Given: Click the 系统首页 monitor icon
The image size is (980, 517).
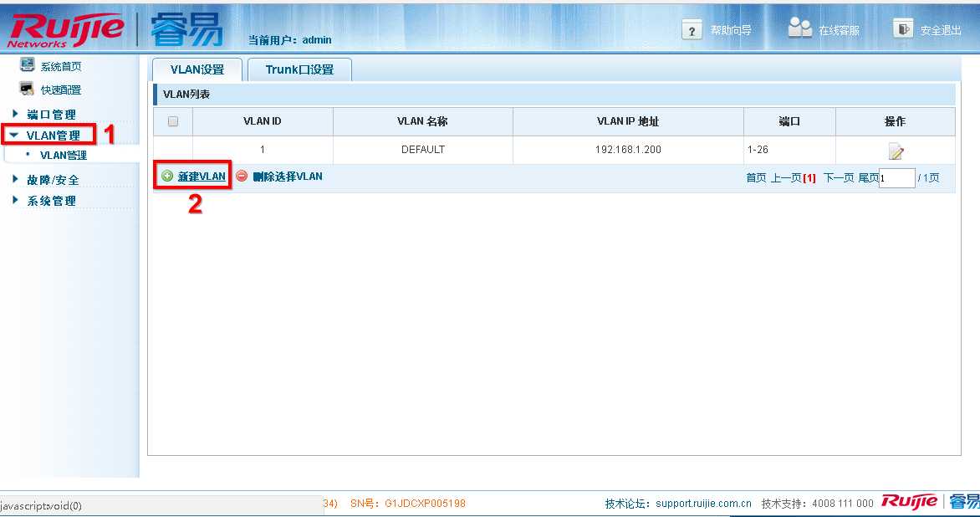Looking at the screenshot, I should tap(27, 65).
